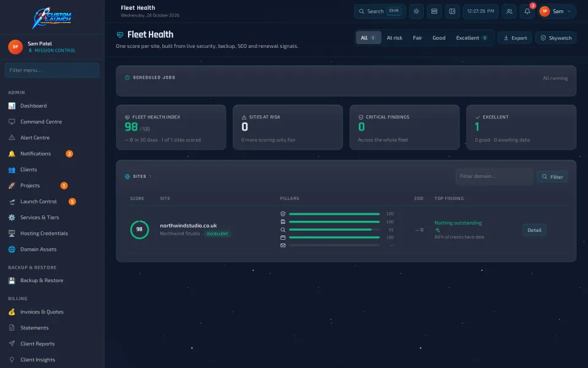Click the Alert Centre warning triangle icon
The width and height of the screenshot is (588, 368).
(x=12, y=138)
